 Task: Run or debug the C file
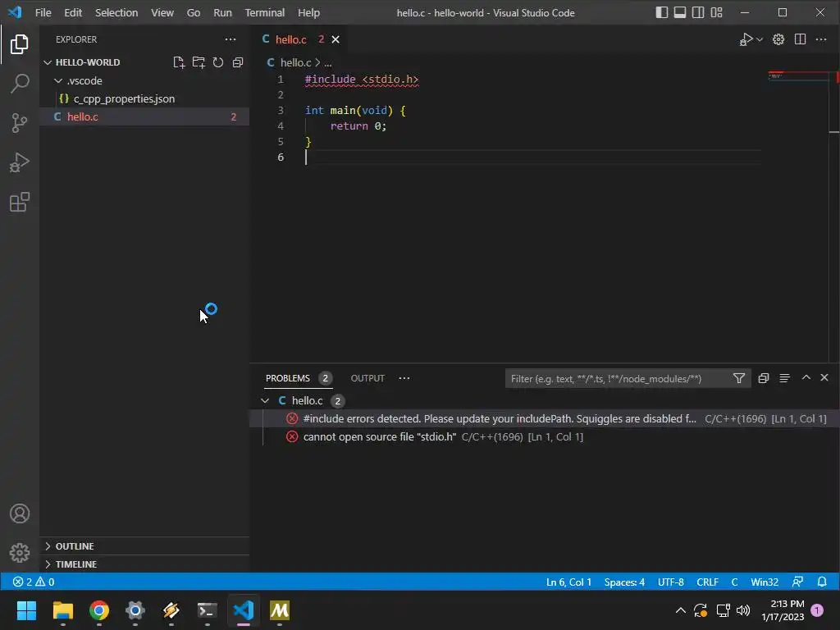coord(746,39)
